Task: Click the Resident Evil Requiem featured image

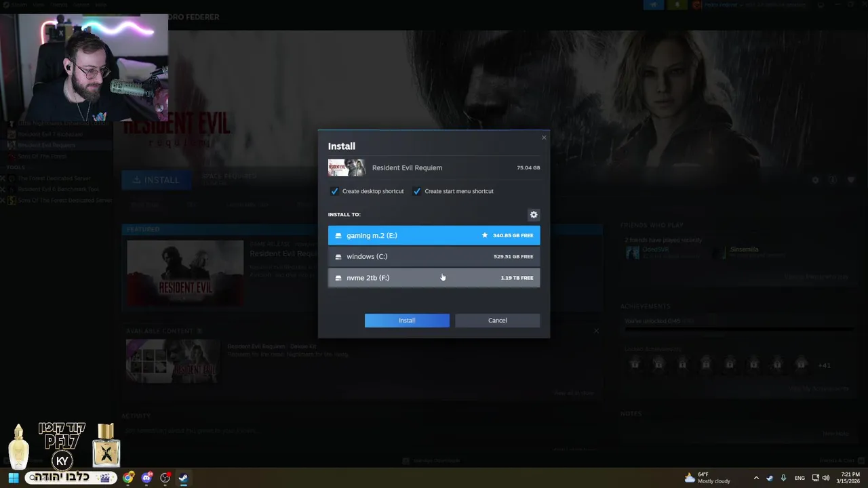Action: click(x=185, y=272)
